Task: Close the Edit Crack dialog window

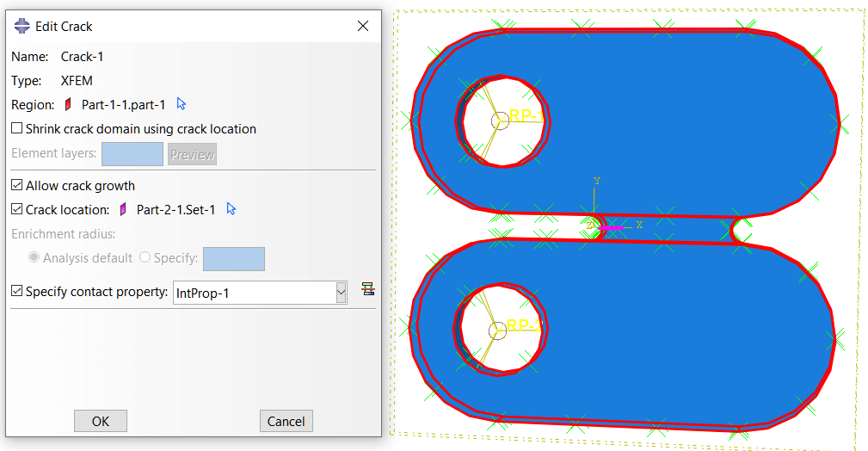Action: pyautogui.click(x=363, y=26)
